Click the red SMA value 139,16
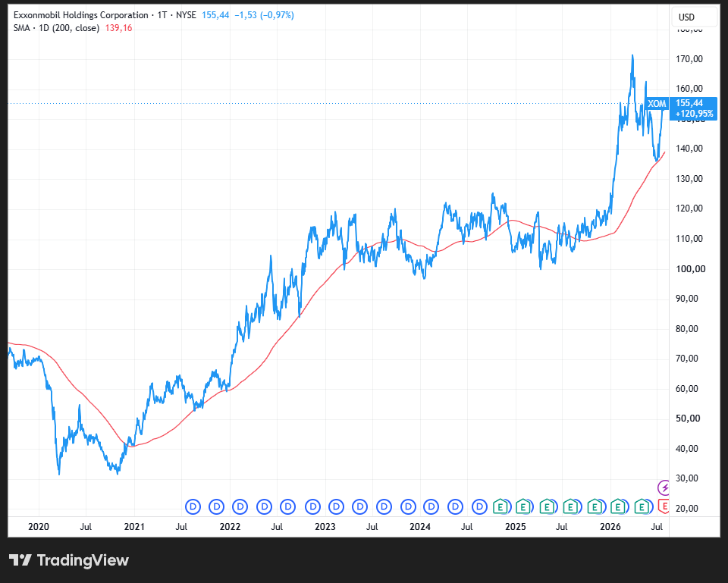This screenshot has width=728, height=583. click(x=119, y=28)
